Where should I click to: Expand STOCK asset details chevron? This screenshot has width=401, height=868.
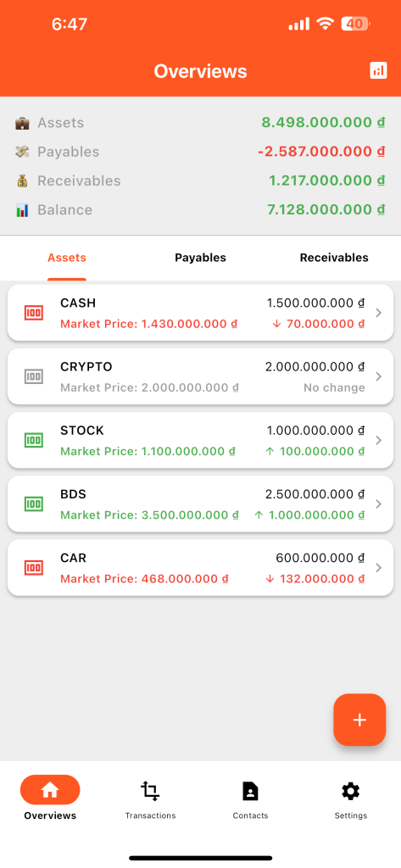tap(379, 440)
